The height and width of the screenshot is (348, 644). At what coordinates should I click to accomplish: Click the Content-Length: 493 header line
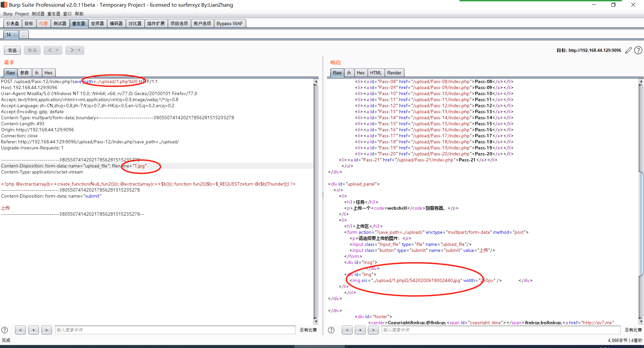(x=22, y=124)
